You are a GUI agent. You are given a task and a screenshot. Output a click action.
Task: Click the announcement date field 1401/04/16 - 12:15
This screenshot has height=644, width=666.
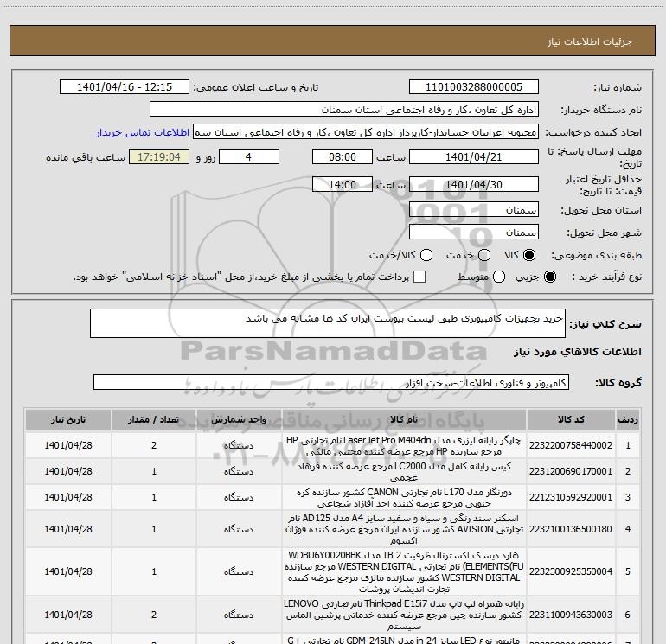pyautogui.click(x=125, y=87)
